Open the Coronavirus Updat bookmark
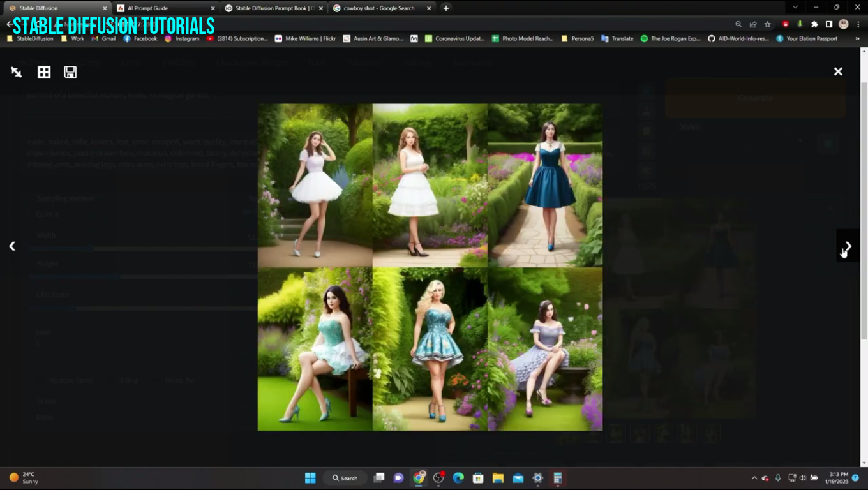 [x=454, y=39]
